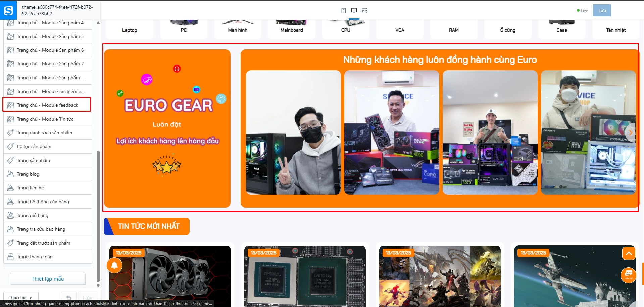Click the Hủy button
The height and width of the screenshot is (307, 644).
87,298
